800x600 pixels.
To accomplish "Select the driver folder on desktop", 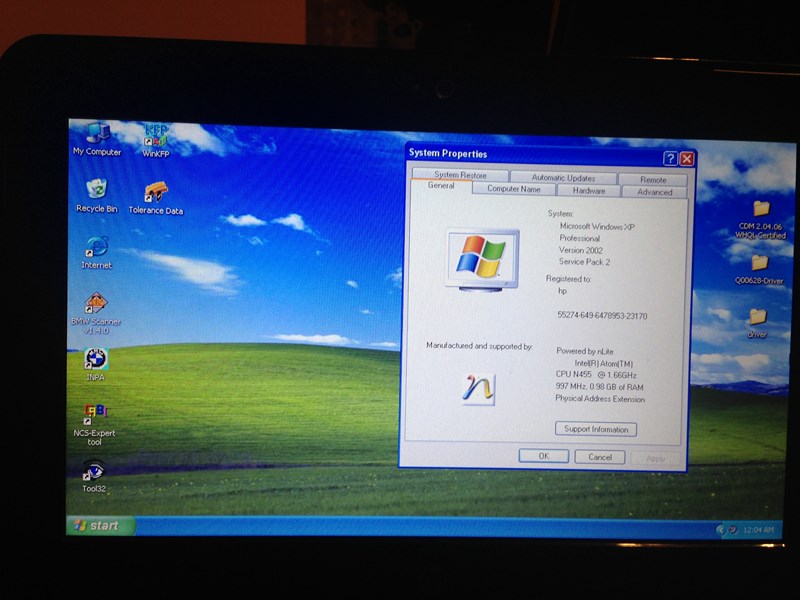I will point(757,323).
